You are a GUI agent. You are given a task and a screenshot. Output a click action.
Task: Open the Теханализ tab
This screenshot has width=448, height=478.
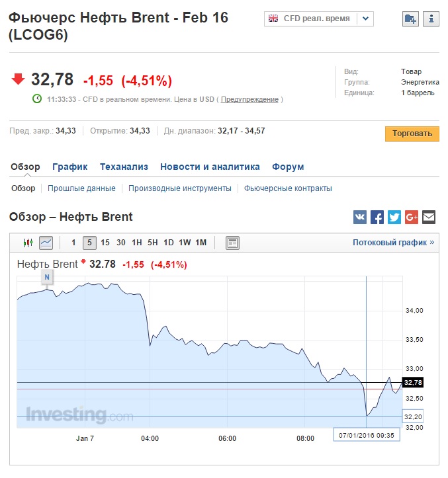[124, 167]
